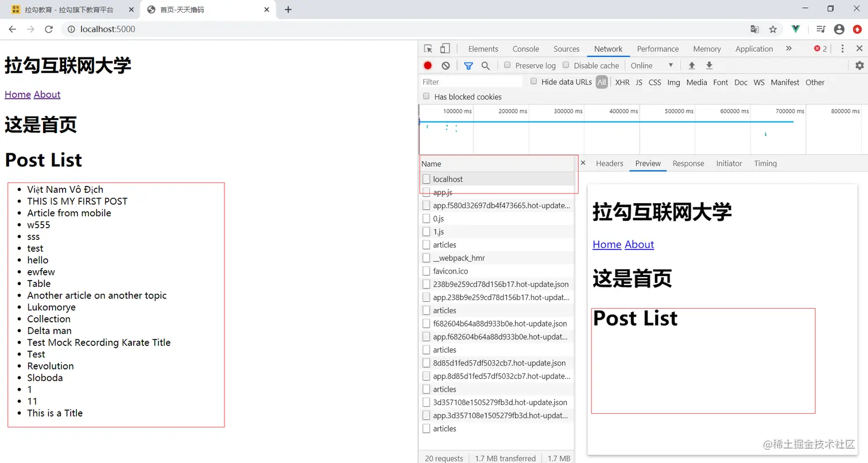868x463 pixels.
Task: Open network settings gear
Action: tap(859, 65)
